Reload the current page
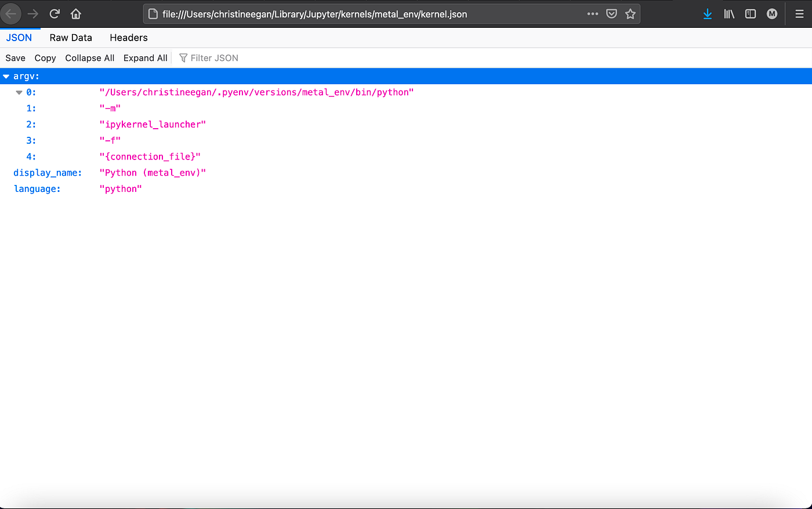The image size is (812, 509). coord(55,14)
